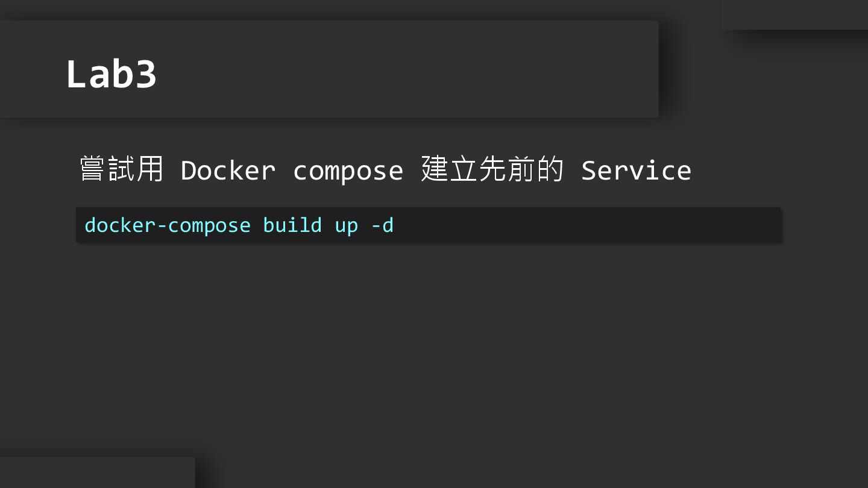The width and height of the screenshot is (868, 488).
Task: Click the bottom-left decorative rectangle
Action: coord(96,472)
